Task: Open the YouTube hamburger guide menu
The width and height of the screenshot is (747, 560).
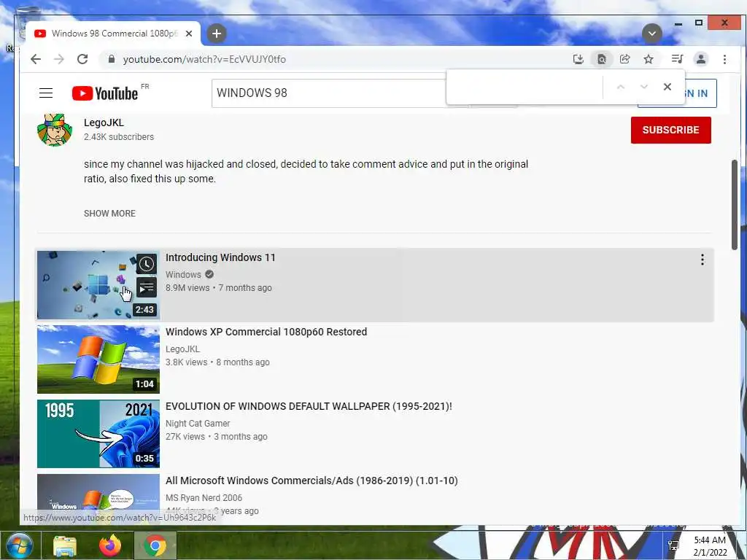Action: click(46, 93)
